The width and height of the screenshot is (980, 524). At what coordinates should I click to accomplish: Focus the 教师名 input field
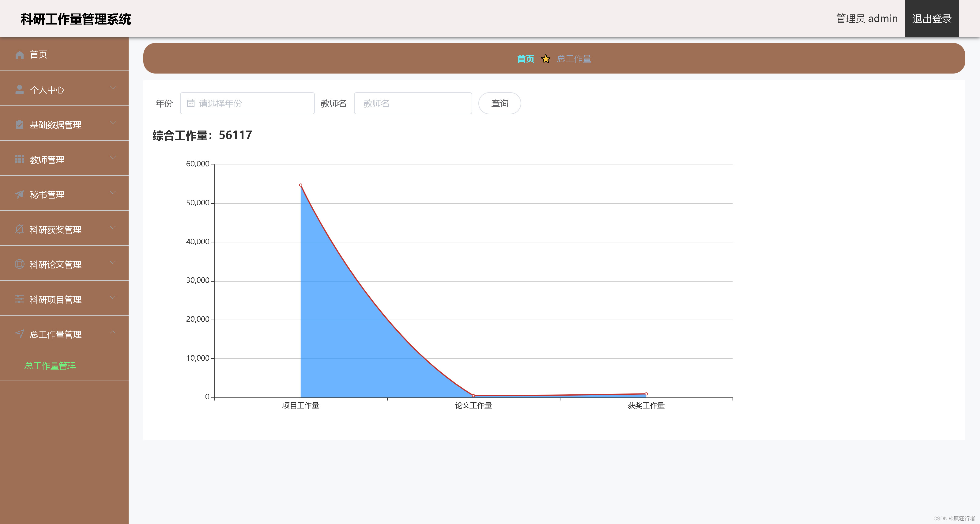pos(413,103)
